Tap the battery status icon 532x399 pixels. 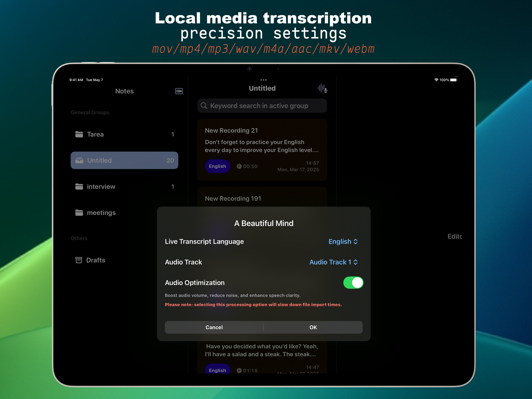[x=454, y=80]
